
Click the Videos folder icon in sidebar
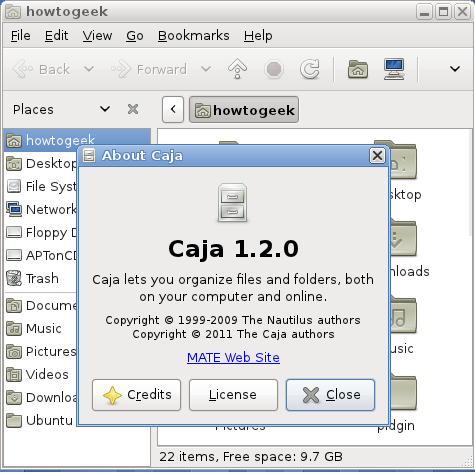(14, 374)
